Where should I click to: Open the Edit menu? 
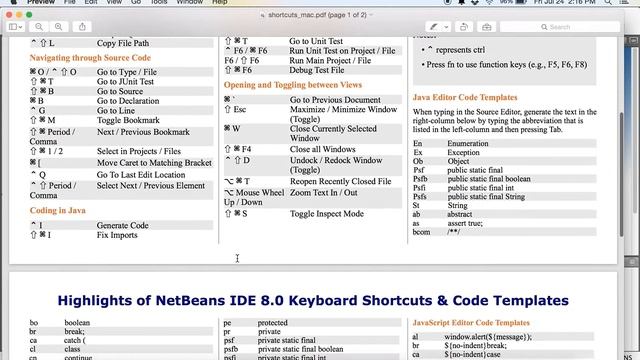coord(91,2)
